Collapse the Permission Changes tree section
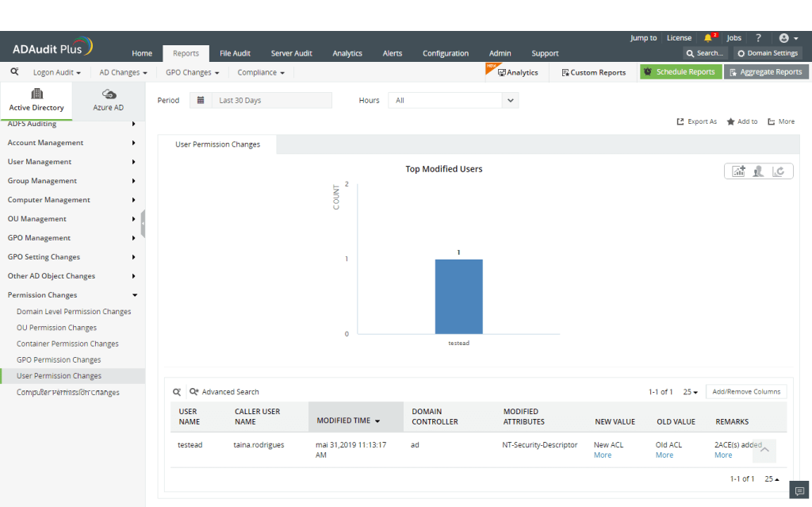This screenshot has width=812, height=507. (135, 295)
